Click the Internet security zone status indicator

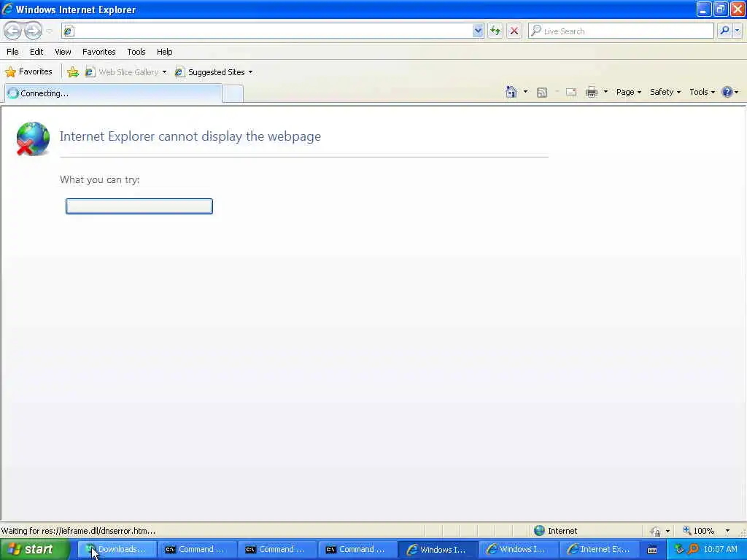[555, 531]
